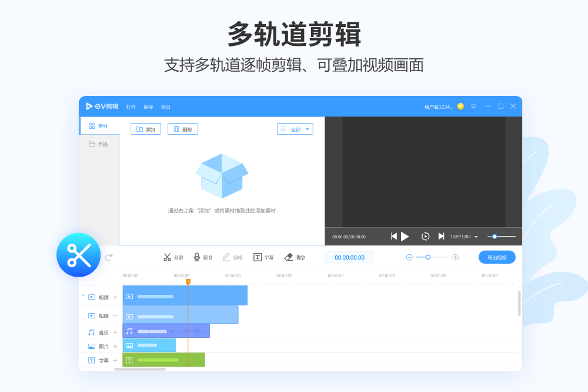Viewport: 588px width, 392px height.
Task: Click the 00:00:00/00:00:00 player time
Action: pos(349,237)
